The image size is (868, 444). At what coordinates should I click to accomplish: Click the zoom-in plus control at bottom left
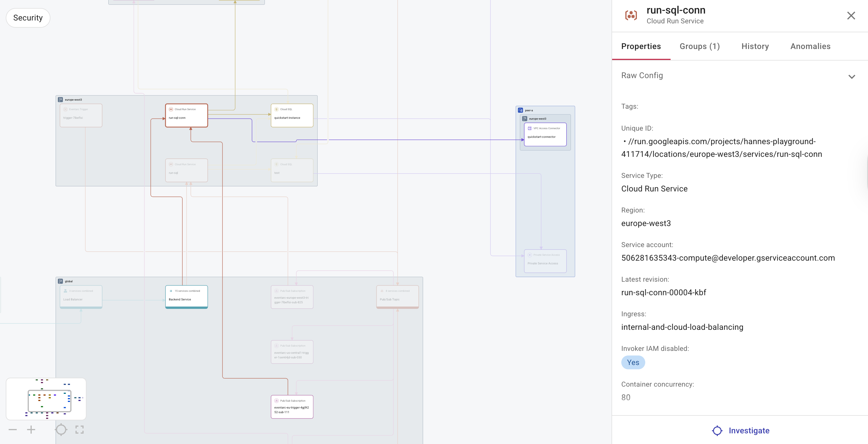pyautogui.click(x=31, y=430)
